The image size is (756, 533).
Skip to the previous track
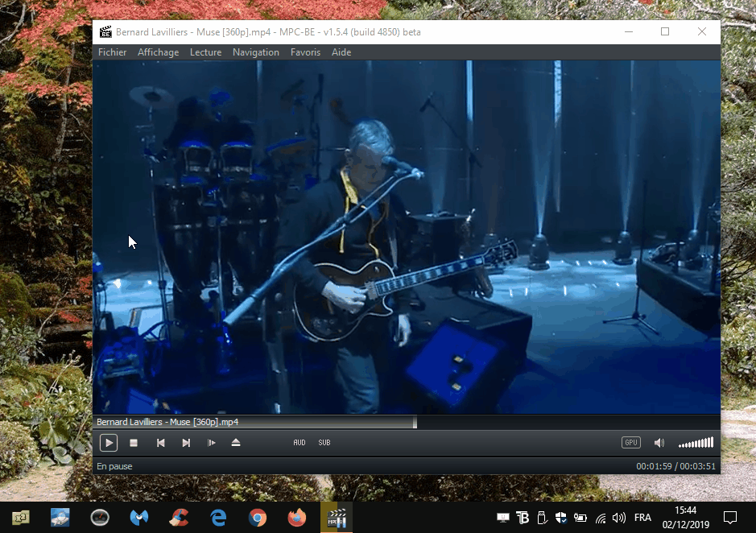pyautogui.click(x=160, y=442)
